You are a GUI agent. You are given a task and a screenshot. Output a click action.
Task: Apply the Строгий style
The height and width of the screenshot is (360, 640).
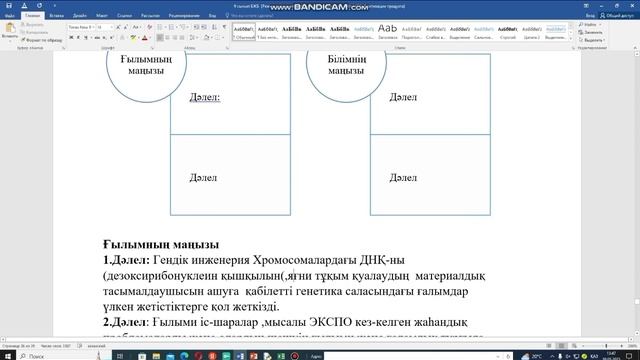[508, 32]
